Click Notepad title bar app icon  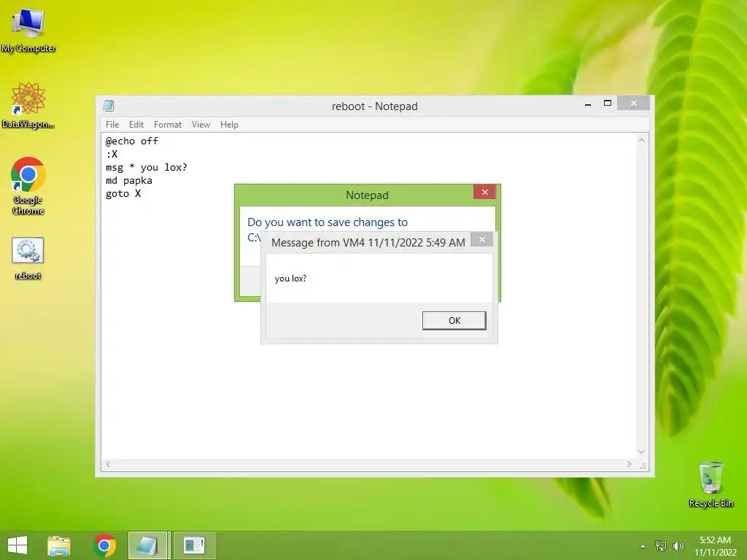coord(109,106)
